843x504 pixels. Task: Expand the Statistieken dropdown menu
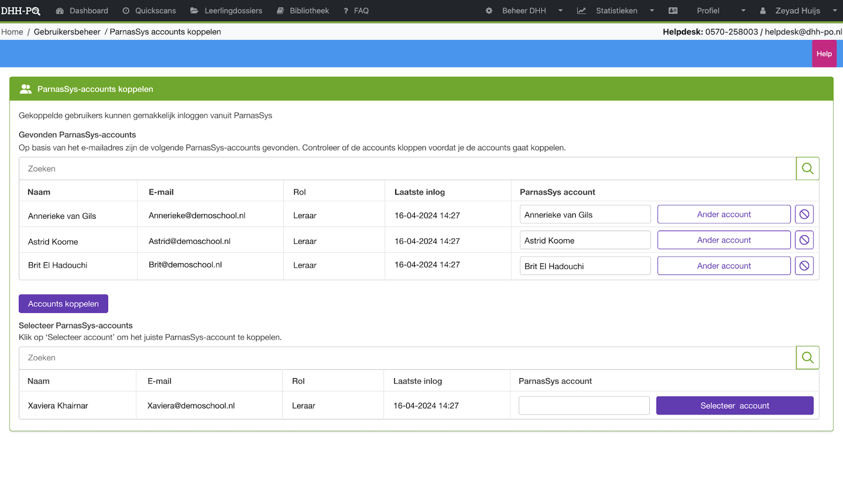coord(616,11)
